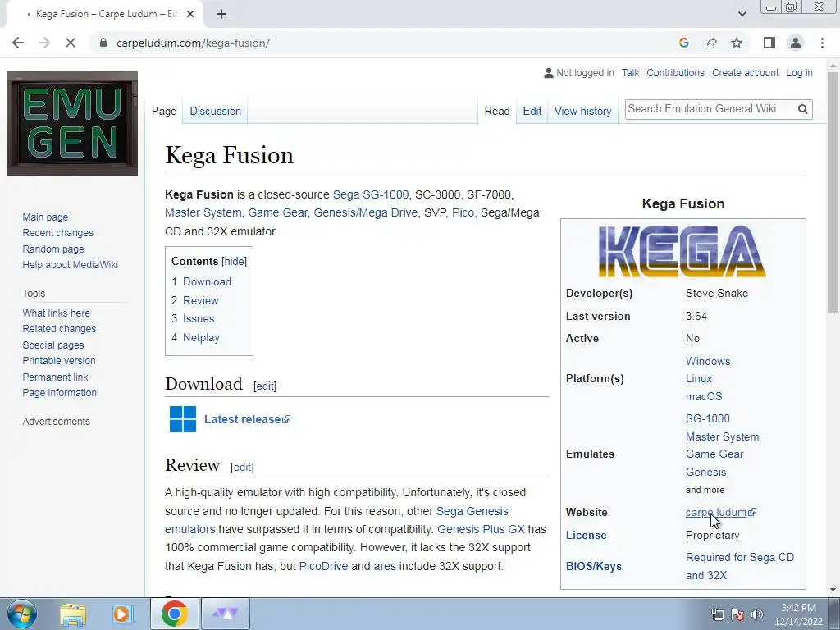Open the media player taskbar icon
This screenshot has width=840, height=630.
click(x=122, y=614)
